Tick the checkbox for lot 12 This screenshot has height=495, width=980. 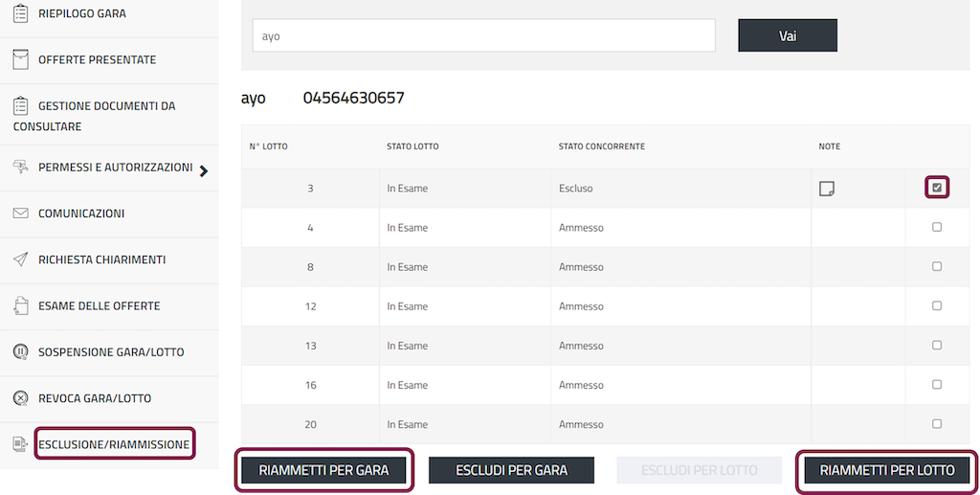coord(937,306)
